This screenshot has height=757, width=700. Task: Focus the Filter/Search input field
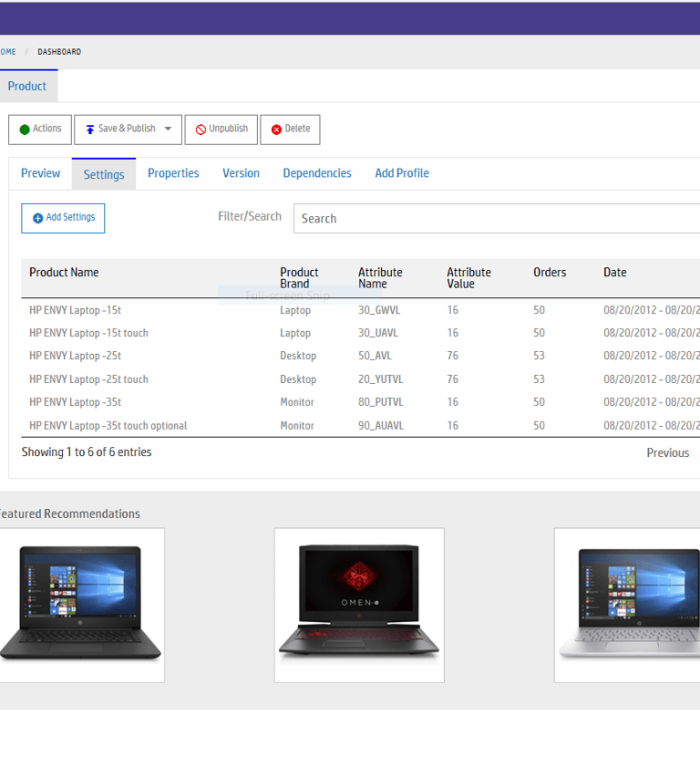pos(497,218)
